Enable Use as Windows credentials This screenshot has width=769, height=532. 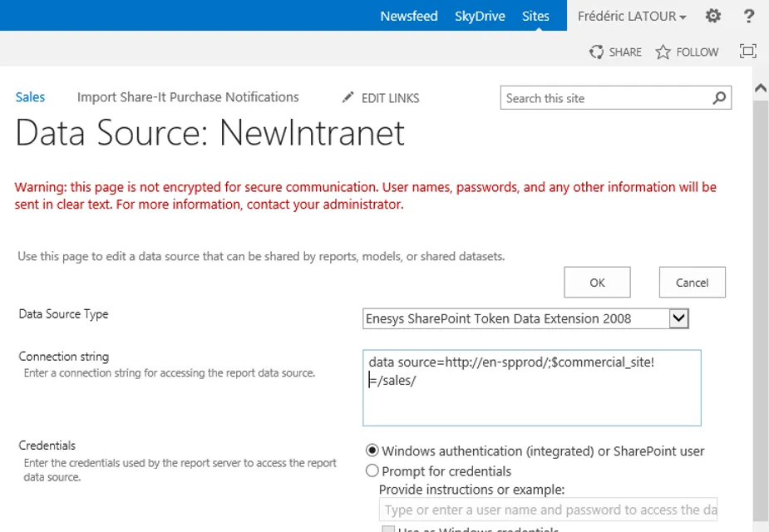(x=388, y=529)
